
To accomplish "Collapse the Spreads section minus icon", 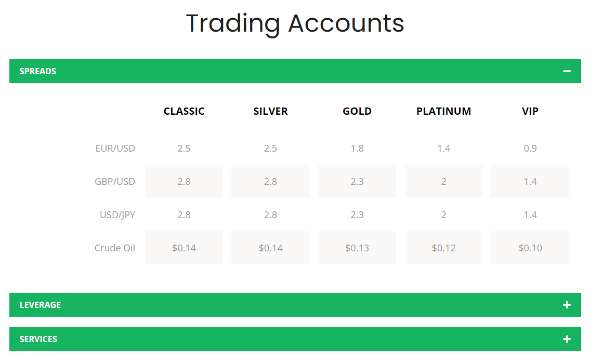I will click(x=567, y=71).
